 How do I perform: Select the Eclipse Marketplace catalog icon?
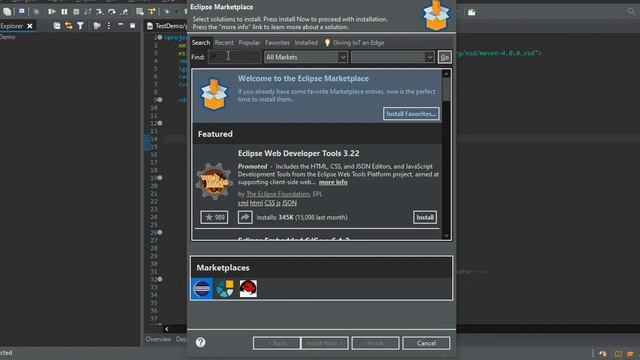[202, 289]
